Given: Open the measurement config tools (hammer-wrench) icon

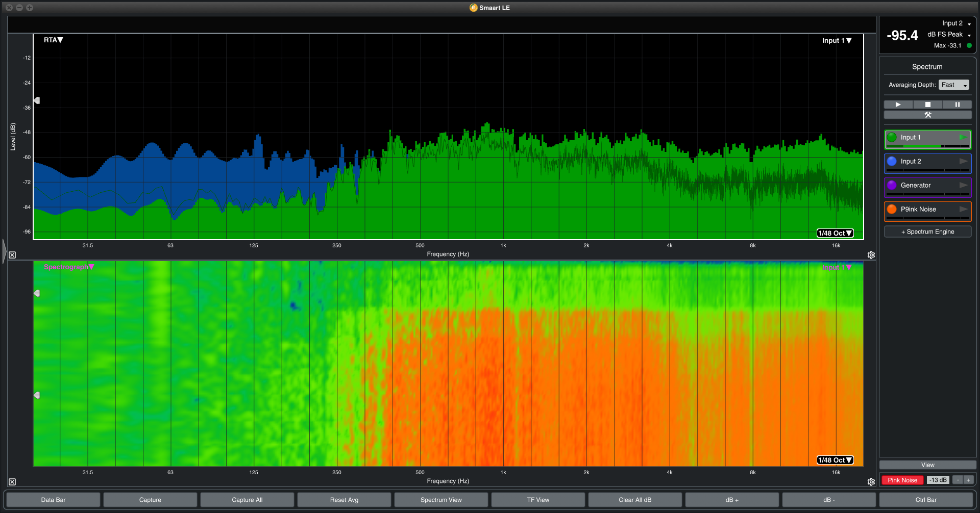Looking at the screenshot, I should point(928,115).
